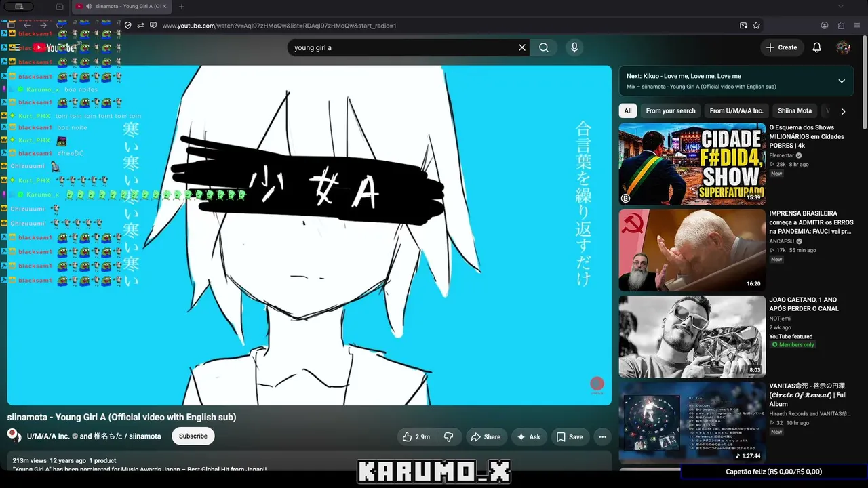Click the Ask button

tap(529, 437)
